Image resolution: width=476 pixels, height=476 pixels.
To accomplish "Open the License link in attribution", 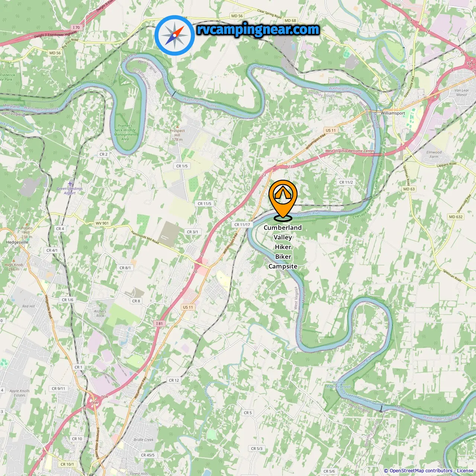I will (x=465, y=471).
